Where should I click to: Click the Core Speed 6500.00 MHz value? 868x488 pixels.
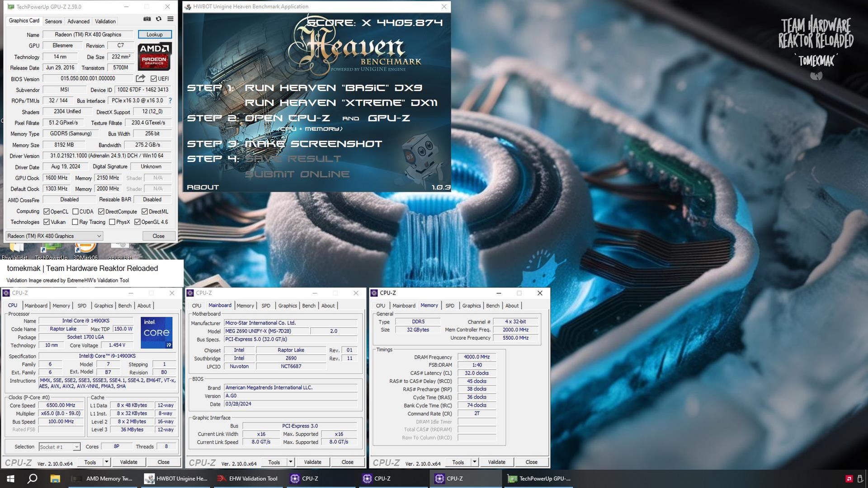pyautogui.click(x=61, y=405)
